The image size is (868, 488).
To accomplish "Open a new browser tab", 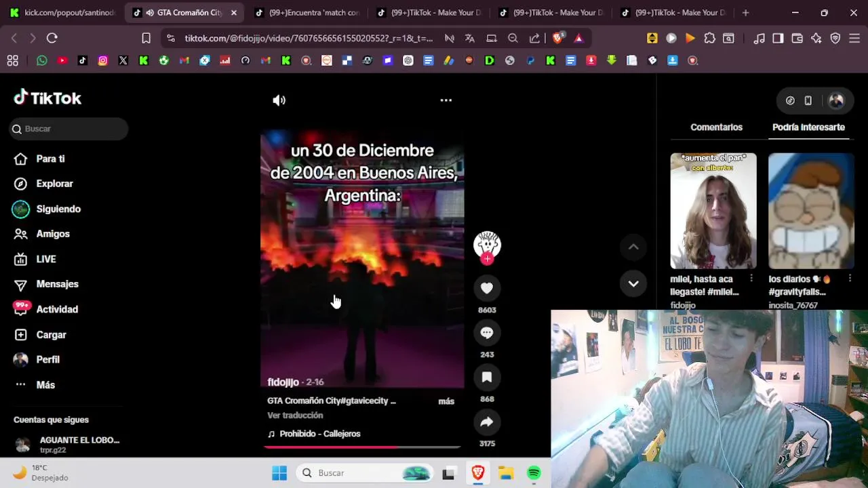I will [745, 13].
